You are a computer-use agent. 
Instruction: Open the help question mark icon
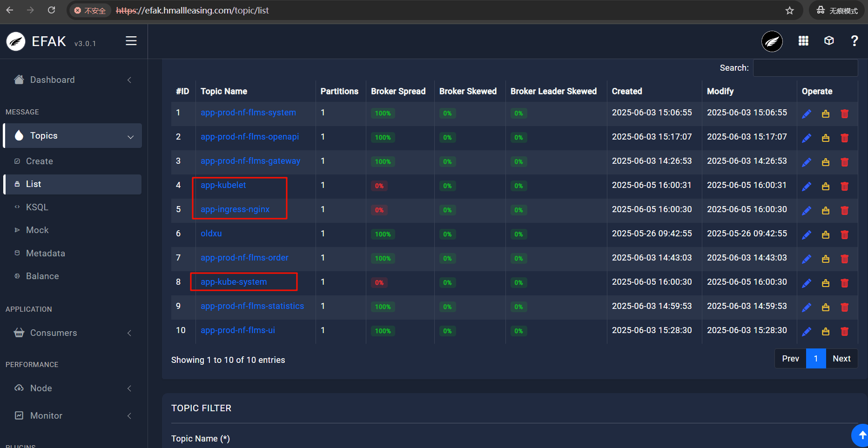854,41
